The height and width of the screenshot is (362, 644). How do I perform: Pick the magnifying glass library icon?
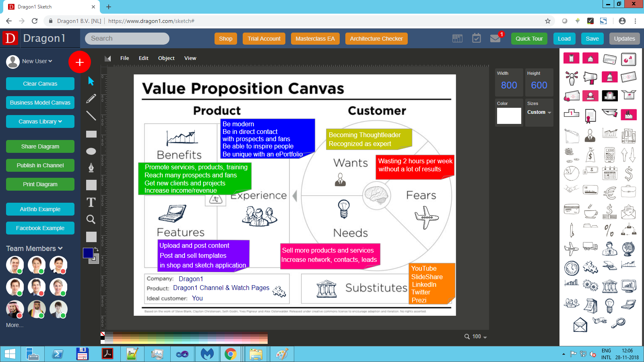[x=619, y=323]
